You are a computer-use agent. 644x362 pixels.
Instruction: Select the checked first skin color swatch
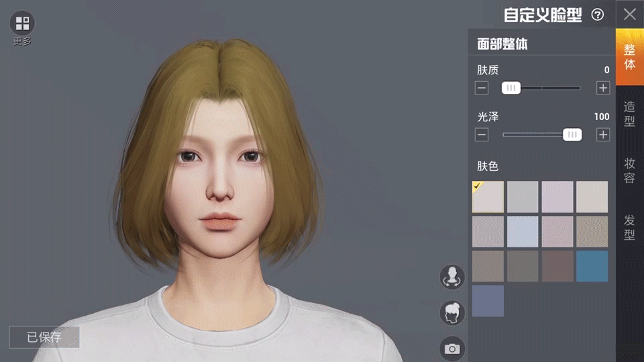tap(488, 197)
